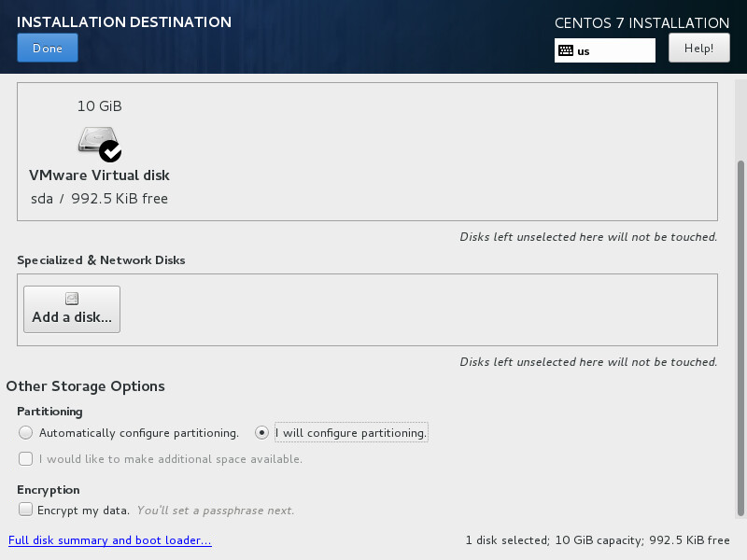Screen dimensions: 747x560
Task: Enable the Encrypt my data checkbox
Action: tap(26, 509)
